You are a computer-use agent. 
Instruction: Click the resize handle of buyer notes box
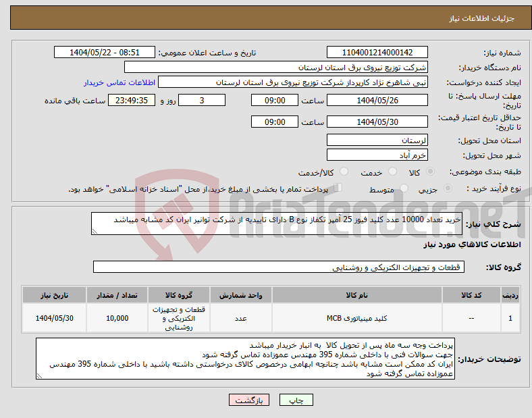point(39,376)
